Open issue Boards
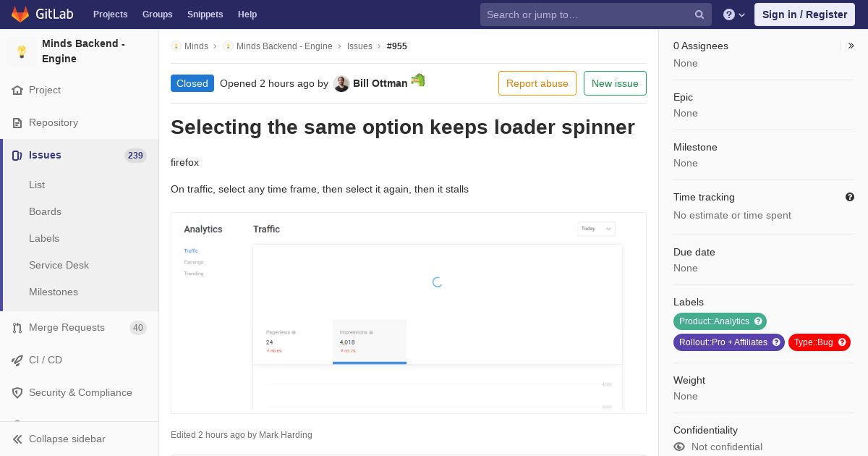The height and width of the screenshot is (456, 868). 45,211
